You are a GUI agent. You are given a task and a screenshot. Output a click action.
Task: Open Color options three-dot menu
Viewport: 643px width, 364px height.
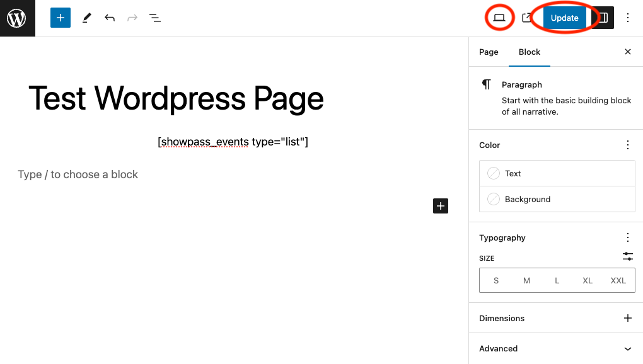627,145
